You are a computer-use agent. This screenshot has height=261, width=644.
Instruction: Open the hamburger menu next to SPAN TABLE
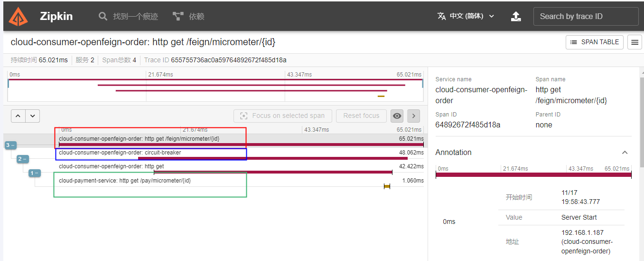635,42
